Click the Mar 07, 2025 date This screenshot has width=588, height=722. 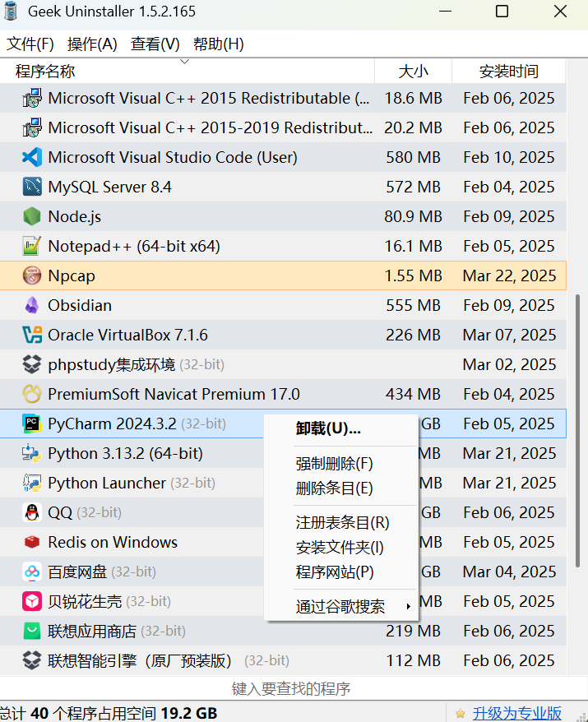click(509, 335)
